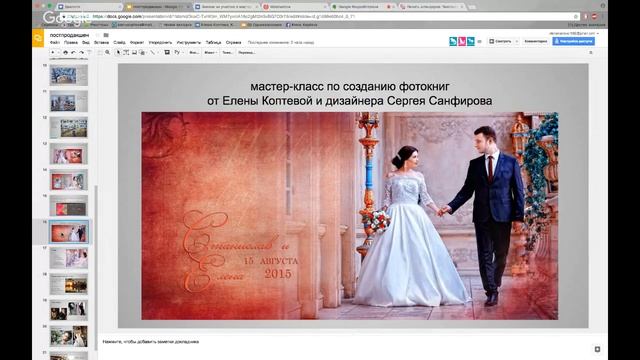Open the Таблица menu
This screenshot has width=640, height=360.
coord(213,42)
